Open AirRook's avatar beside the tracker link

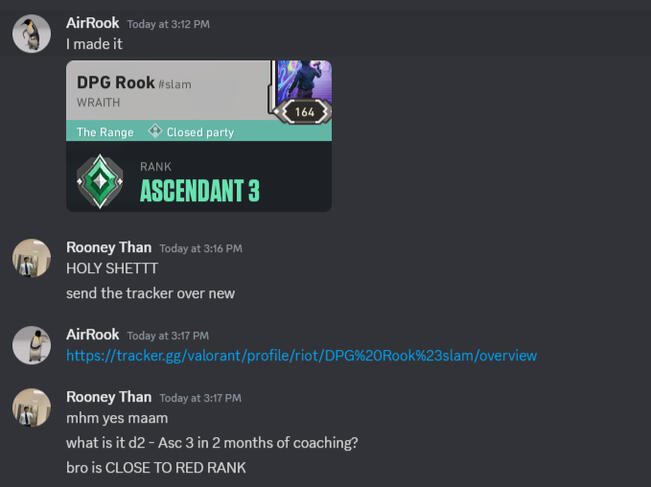point(32,345)
